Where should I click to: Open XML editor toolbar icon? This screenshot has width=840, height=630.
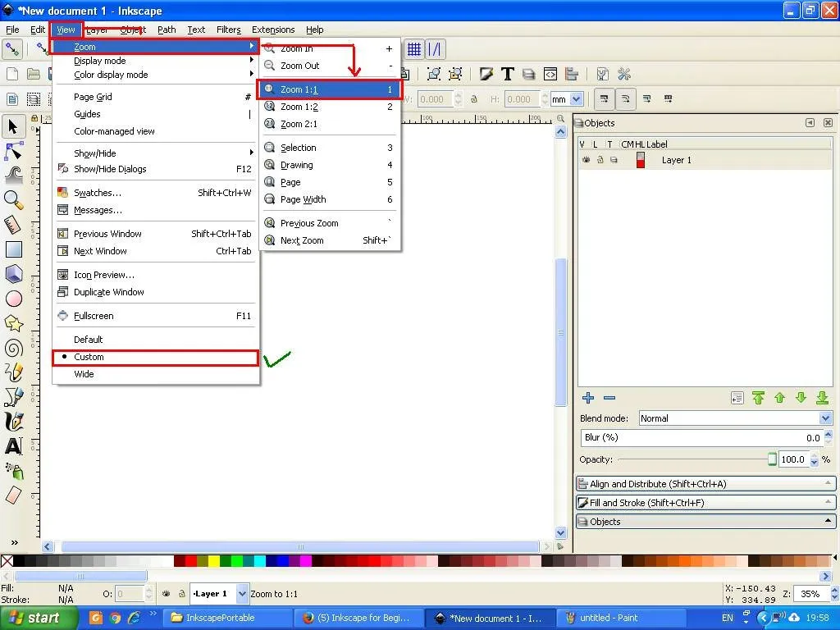point(550,74)
